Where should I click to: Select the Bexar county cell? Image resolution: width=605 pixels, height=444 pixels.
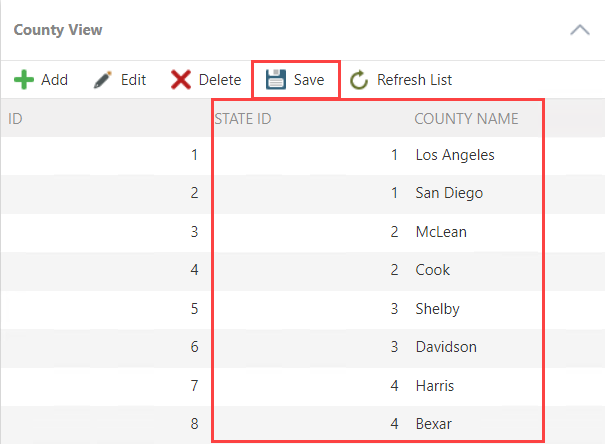(433, 424)
